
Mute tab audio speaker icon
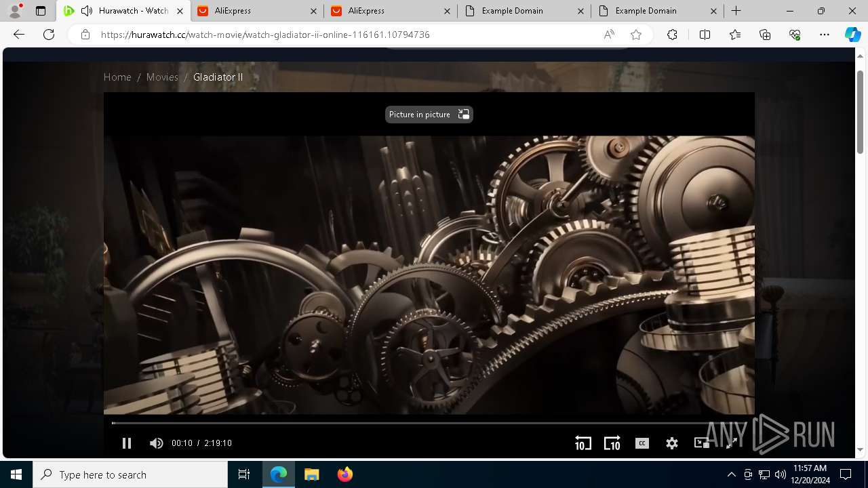tap(86, 11)
